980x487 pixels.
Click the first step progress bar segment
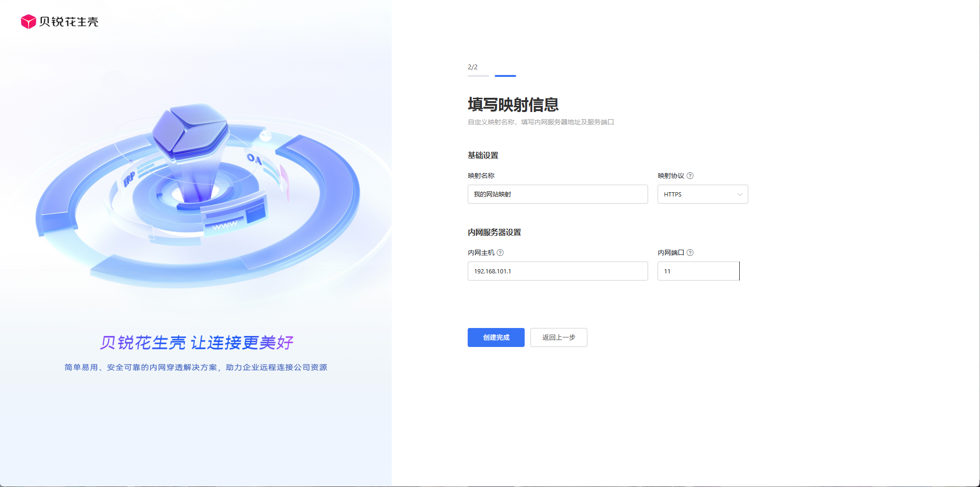pyautogui.click(x=478, y=76)
